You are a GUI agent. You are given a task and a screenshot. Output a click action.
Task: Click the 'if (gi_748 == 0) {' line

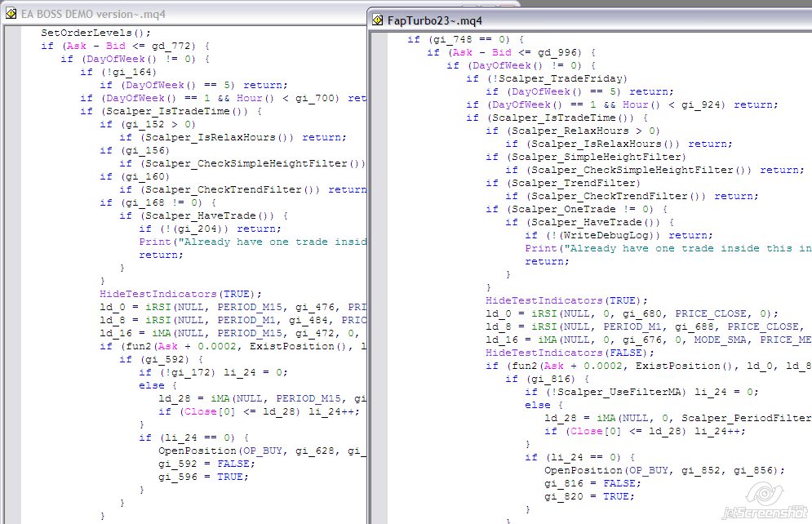[465, 39]
